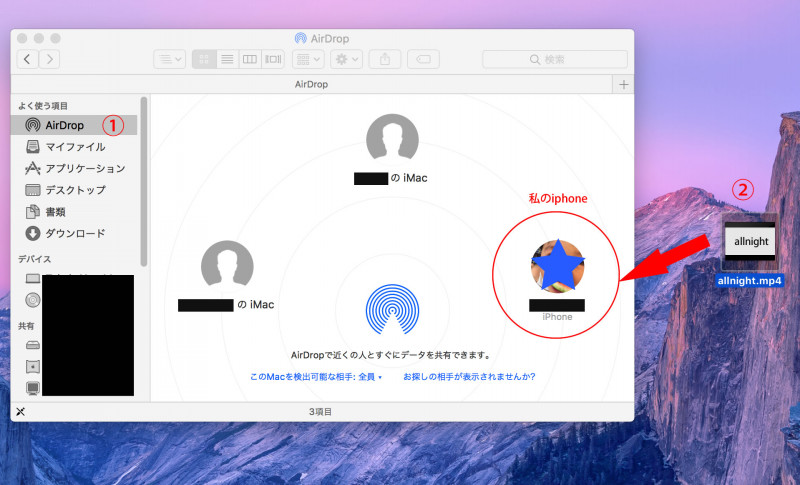This screenshot has width=800, height=485.
Task: Select the iPhone AirDrop recipient avatar
Action: tap(557, 266)
